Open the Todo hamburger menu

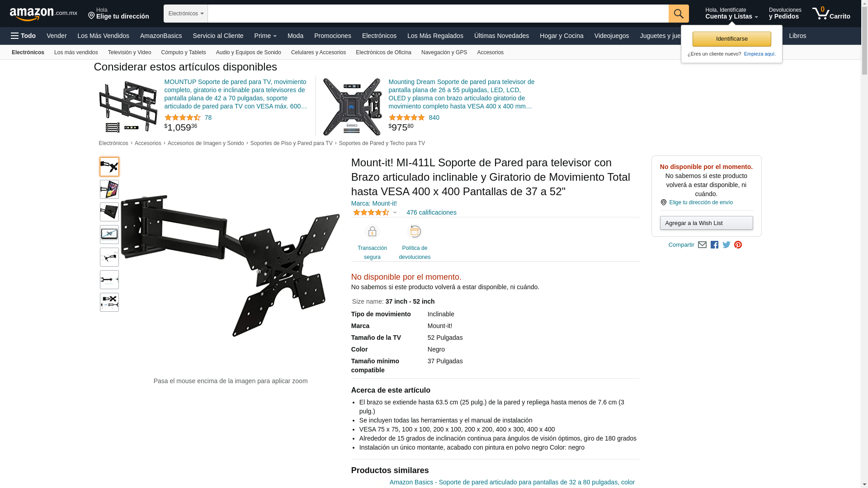pyautogui.click(x=23, y=36)
